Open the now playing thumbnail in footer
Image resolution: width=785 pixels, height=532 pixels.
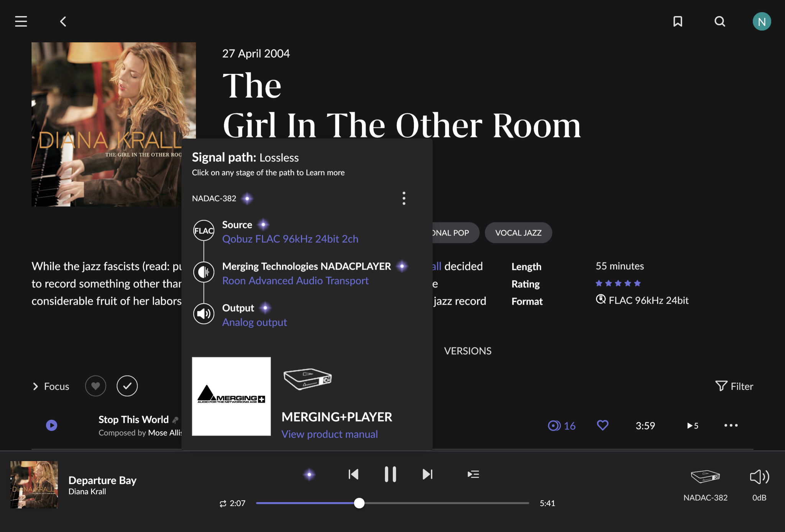(x=34, y=485)
